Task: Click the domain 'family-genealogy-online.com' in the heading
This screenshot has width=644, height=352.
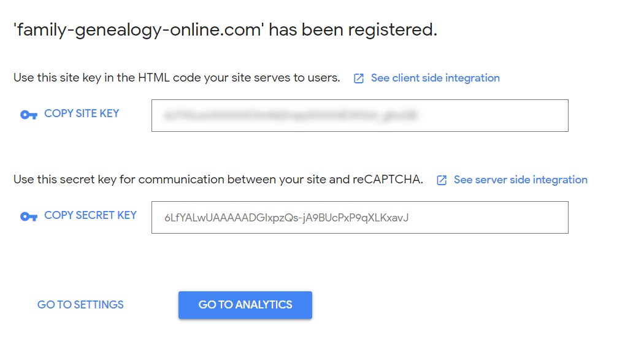Action: 139,31
